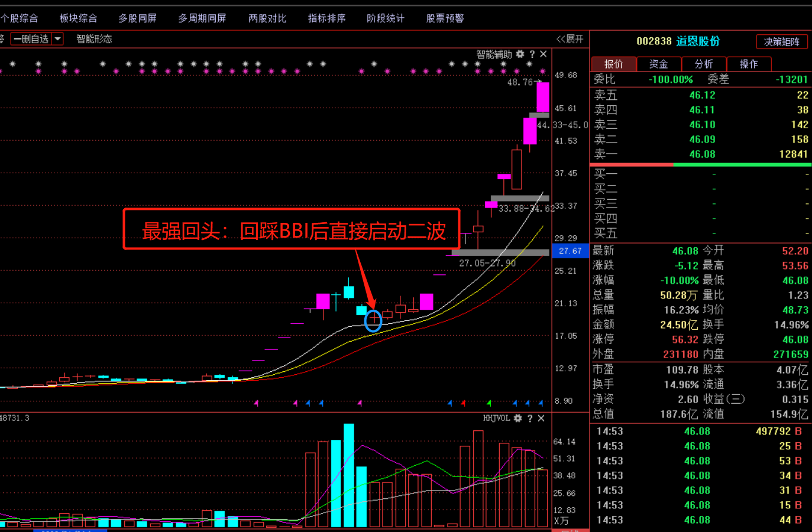Click the 涨停 value 56.32
This screenshot has width=812, height=532.
coord(685,339)
